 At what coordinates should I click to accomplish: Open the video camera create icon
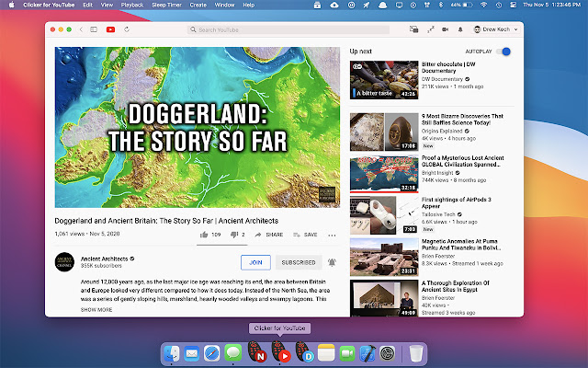coord(445,29)
